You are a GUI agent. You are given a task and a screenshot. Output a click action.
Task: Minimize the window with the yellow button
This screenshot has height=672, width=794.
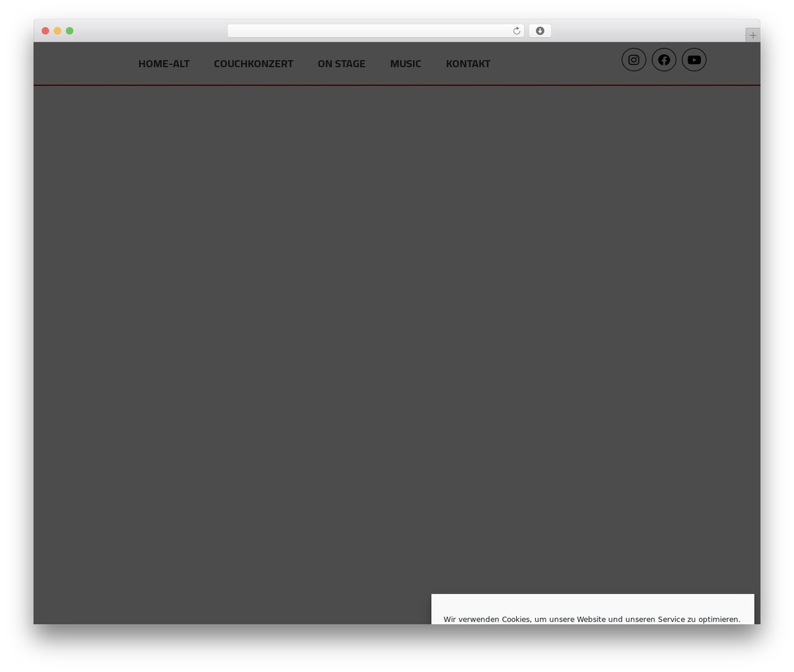point(58,31)
